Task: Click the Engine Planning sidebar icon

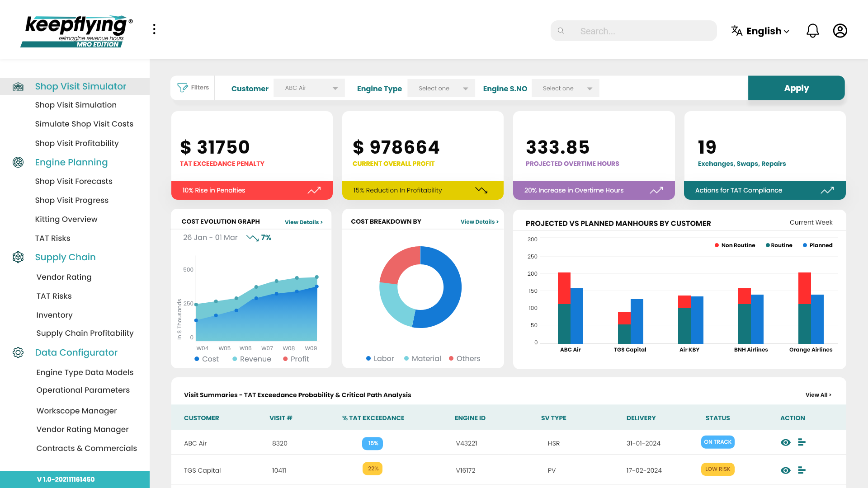Action: (18, 162)
